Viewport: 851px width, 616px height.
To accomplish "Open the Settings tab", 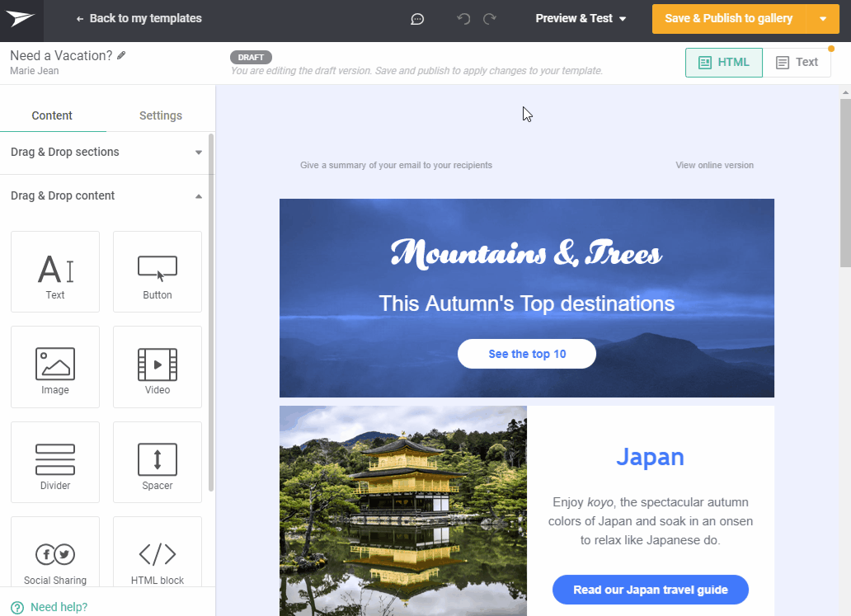I will tap(160, 115).
